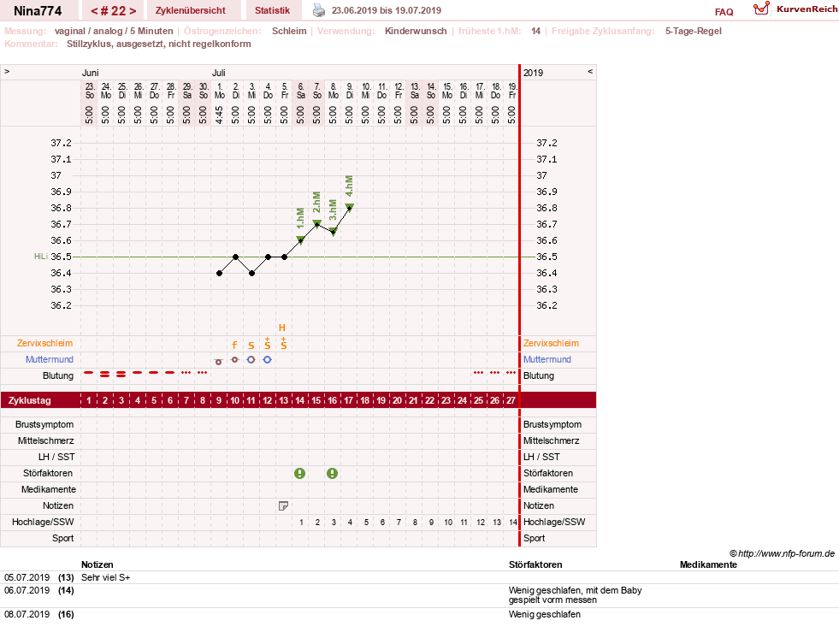The height and width of the screenshot is (644, 839).
Task: Click the '5-Tage-Regel' value in the header
Action: click(694, 31)
